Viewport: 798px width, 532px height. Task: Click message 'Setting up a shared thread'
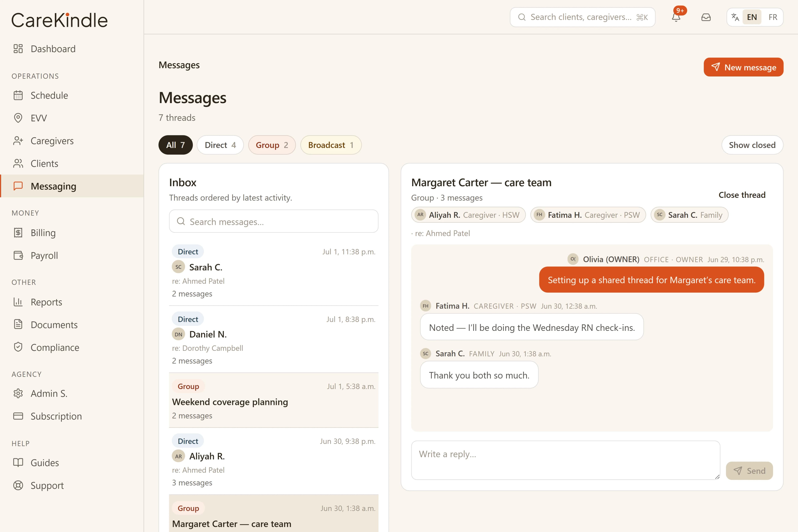point(651,280)
